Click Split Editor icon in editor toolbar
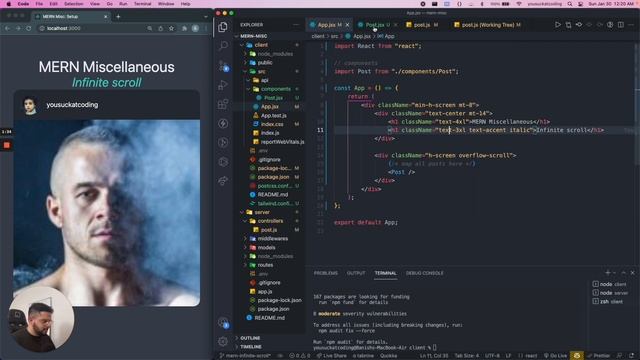This screenshot has height=360, width=640. point(620,25)
